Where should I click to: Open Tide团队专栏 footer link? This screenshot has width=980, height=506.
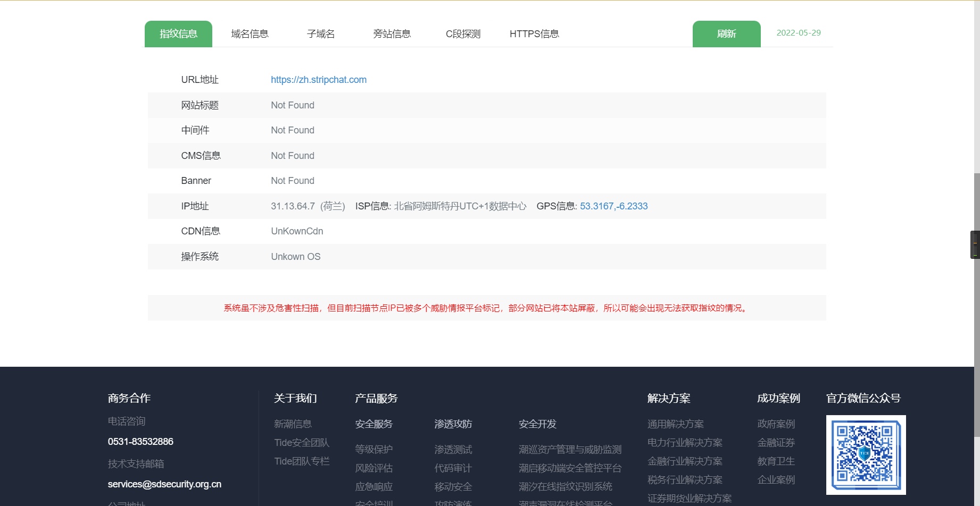tap(302, 461)
